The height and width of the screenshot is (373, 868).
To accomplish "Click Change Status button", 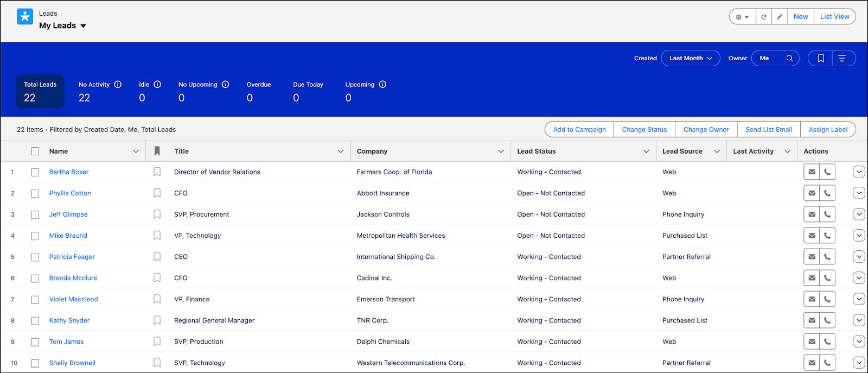I will click(x=644, y=129).
